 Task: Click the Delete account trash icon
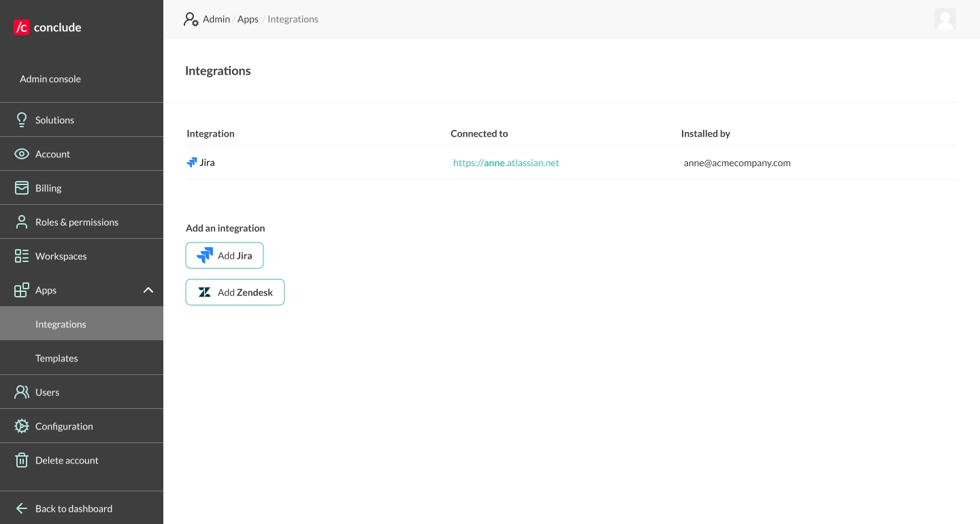tap(21, 460)
